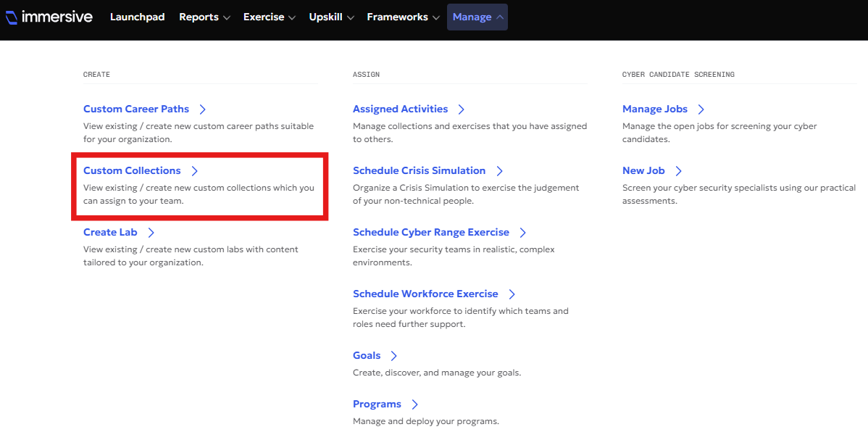Open the Launchpad page
This screenshot has width=868, height=448.
(x=137, y=17)
